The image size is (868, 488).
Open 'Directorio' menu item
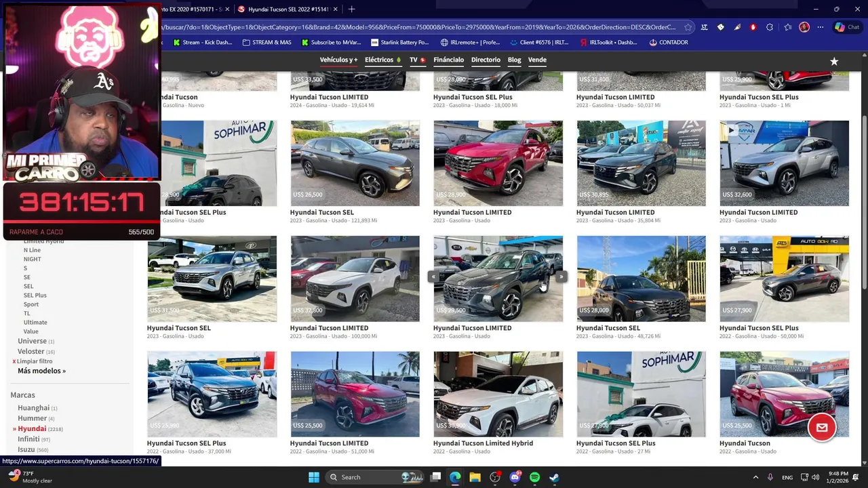pos(486,60)
